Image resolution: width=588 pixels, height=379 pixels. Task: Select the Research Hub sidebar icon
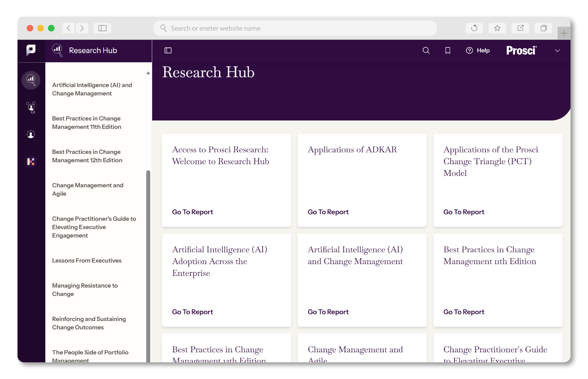pos(31,80)
